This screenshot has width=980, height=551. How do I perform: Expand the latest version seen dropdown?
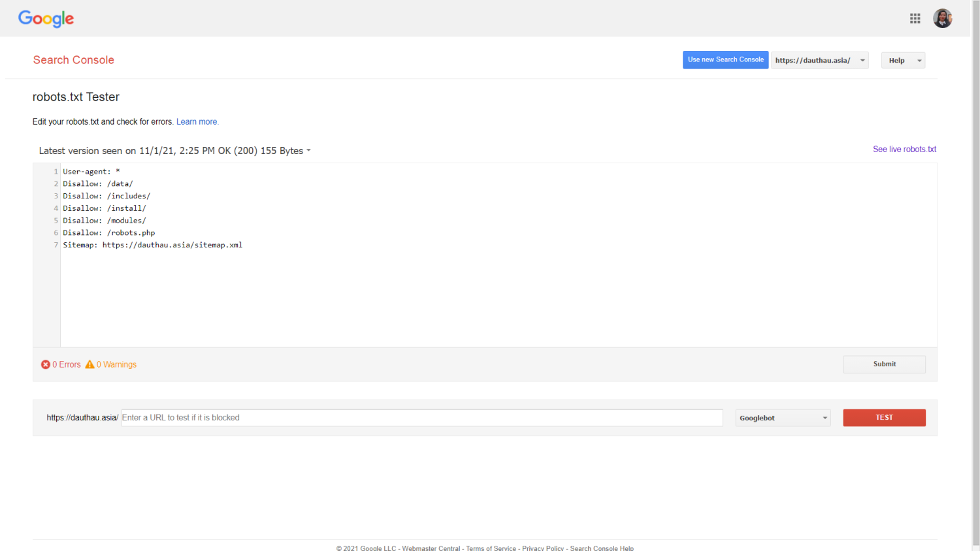click(174, 151)
